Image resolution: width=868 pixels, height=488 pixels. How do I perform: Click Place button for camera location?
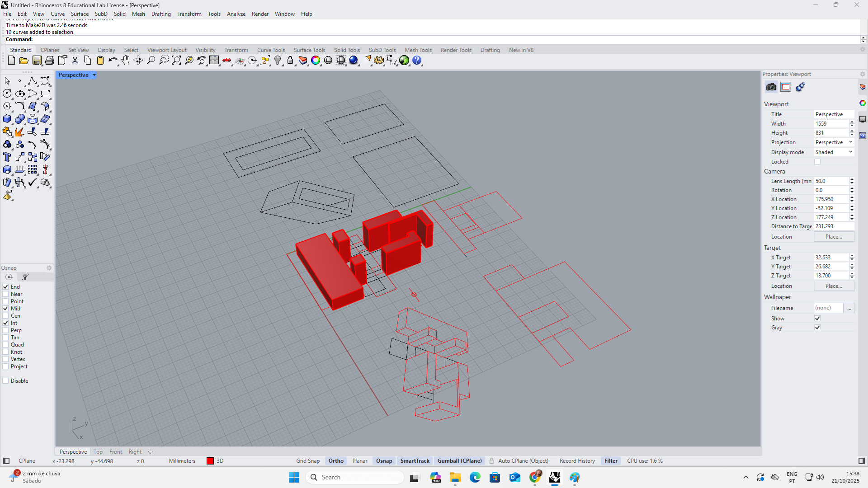coord(834,237)
